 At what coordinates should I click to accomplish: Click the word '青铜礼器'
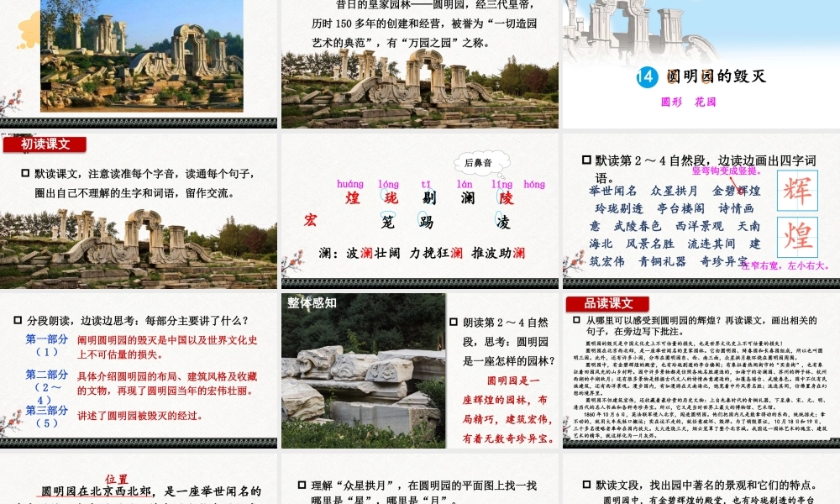[x=662, y=261]
